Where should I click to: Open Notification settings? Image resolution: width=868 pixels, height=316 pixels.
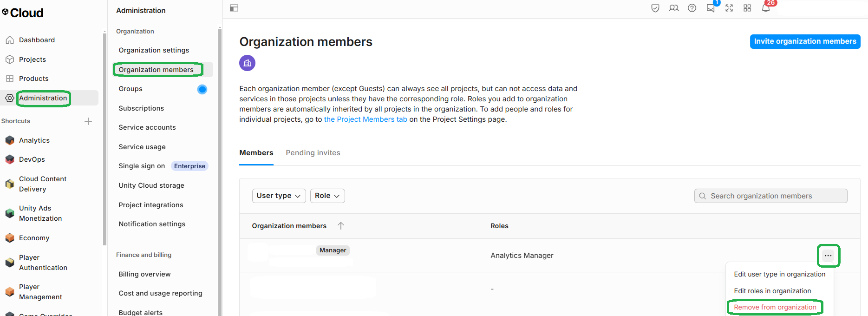coord(152,224)
